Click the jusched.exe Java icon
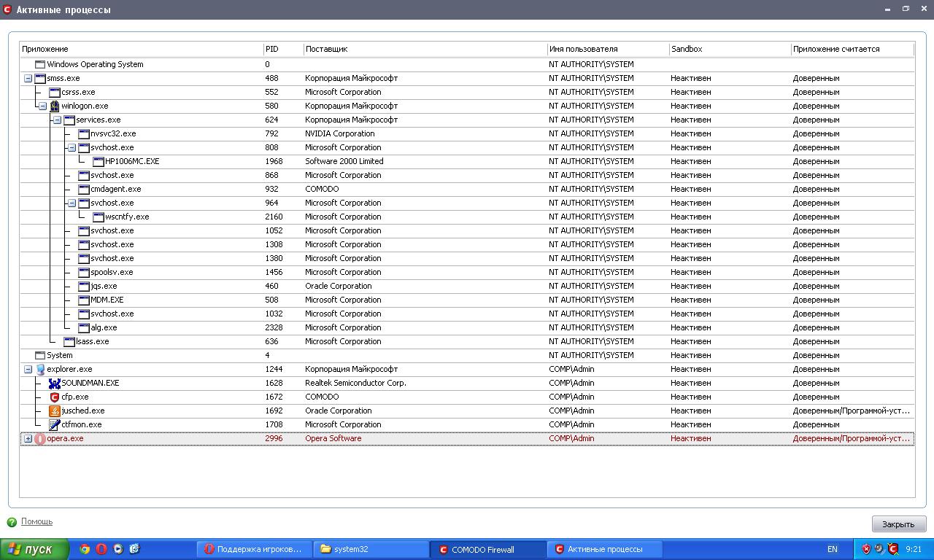 [x=54, y=411]
